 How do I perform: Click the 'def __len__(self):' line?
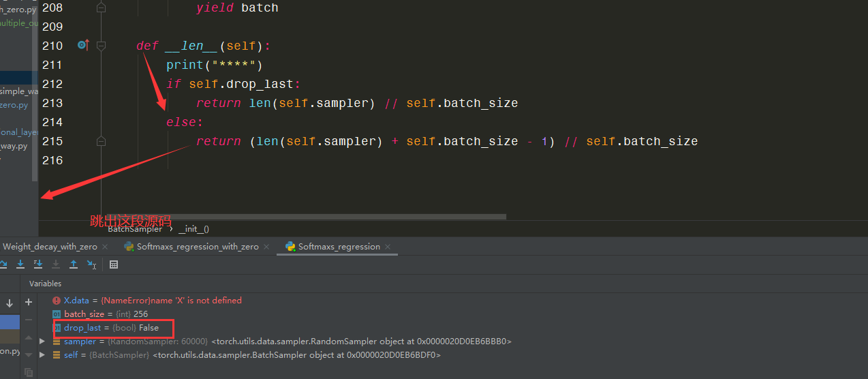(x=203, y=46)
